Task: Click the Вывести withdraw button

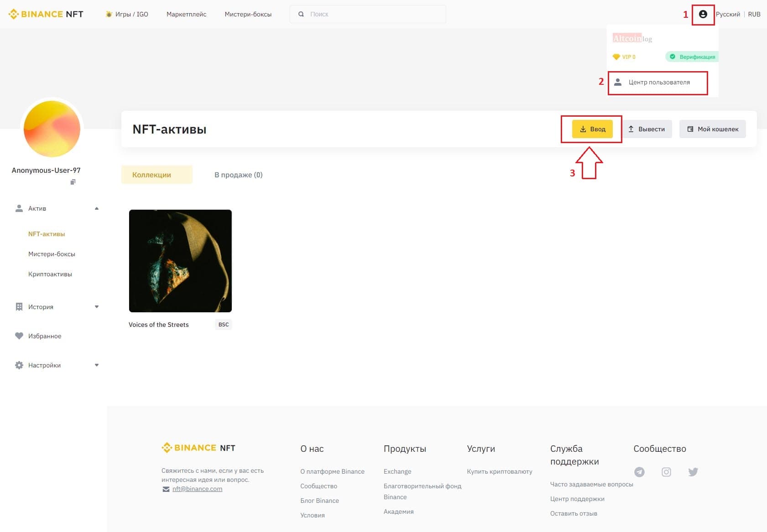Action: pyautogui.click(x=646, y=129)
